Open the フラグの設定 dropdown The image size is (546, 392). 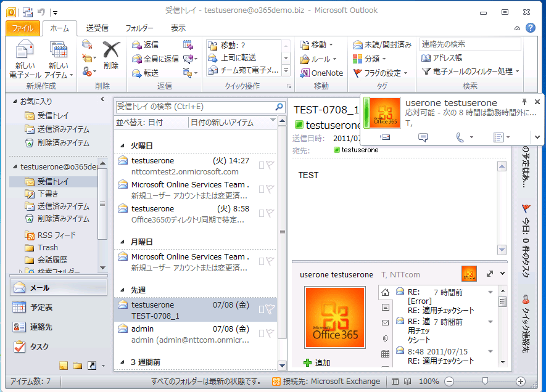380,73
